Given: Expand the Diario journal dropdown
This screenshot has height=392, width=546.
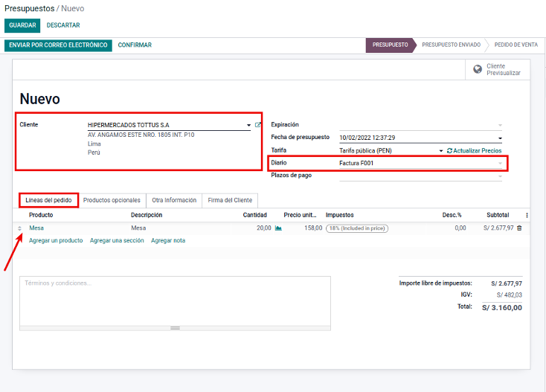Looking at the screenshot, I should (500, 163).
